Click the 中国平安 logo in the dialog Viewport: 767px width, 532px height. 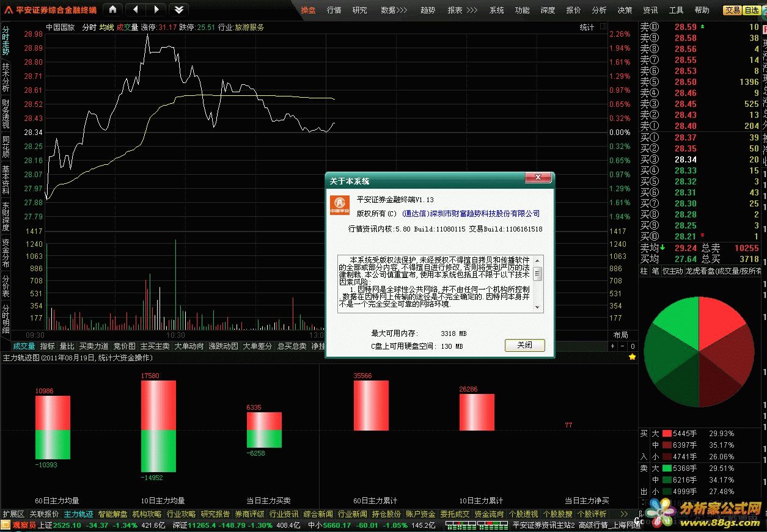(340, 205)
